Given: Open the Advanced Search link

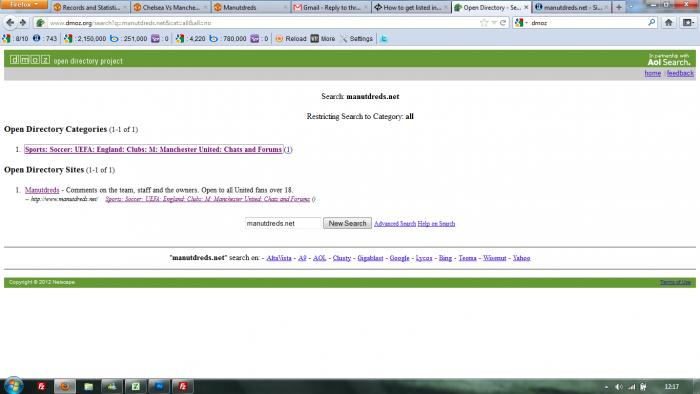Looking at the screenshot, I should (x=395, y=224).
